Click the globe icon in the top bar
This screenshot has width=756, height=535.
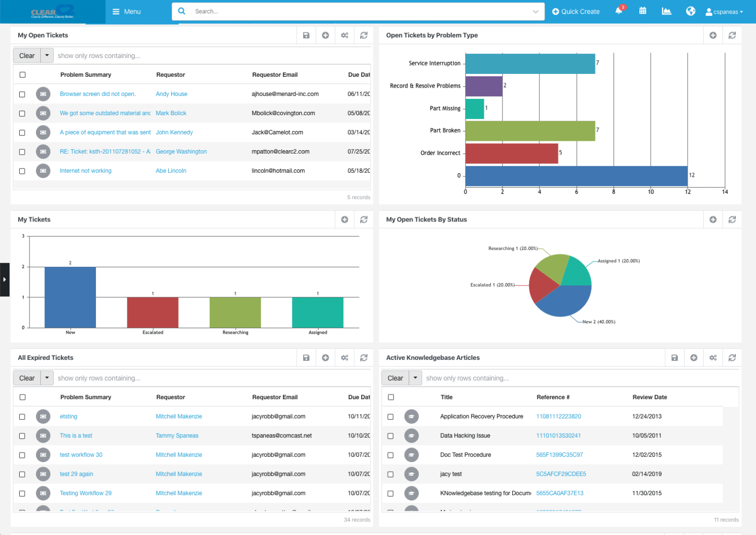[690, 10]
